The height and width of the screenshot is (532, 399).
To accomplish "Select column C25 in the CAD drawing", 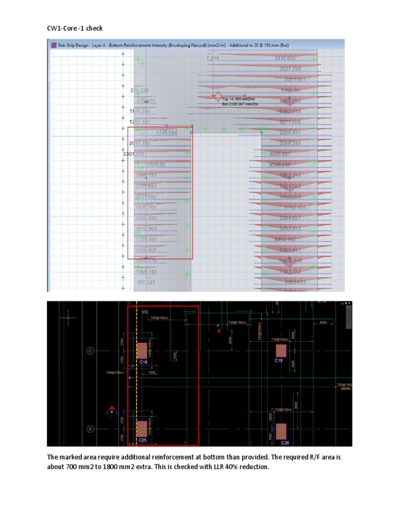I will 142,429.
